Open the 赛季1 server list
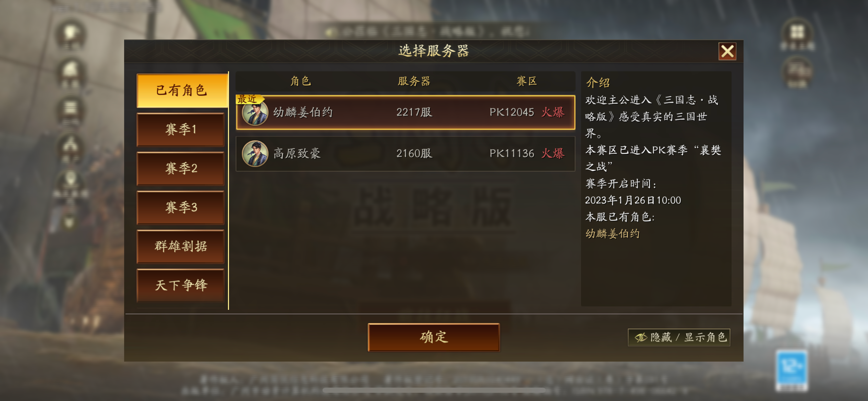This screenshot has height=401, width=868. coord(181,130)
